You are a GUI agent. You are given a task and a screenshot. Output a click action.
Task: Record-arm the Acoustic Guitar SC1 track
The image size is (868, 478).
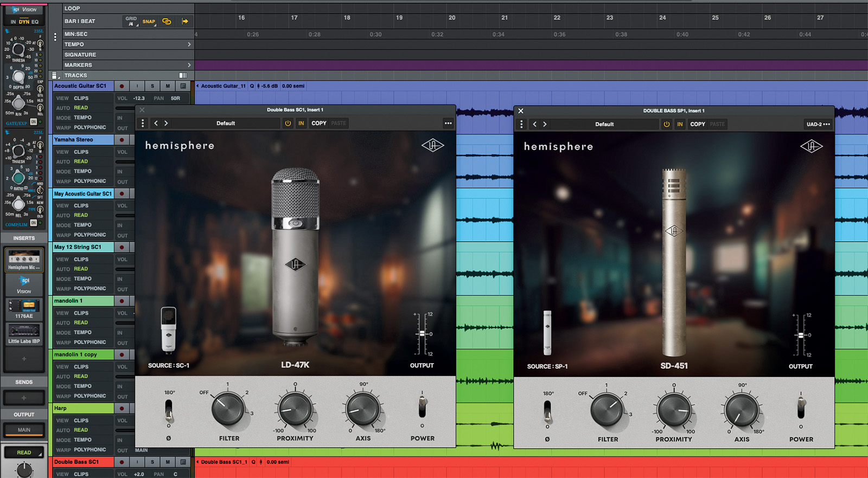122,86
